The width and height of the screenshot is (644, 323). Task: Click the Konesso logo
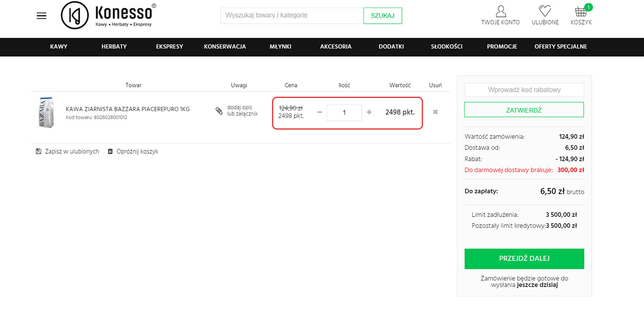(x=108, y=15)
